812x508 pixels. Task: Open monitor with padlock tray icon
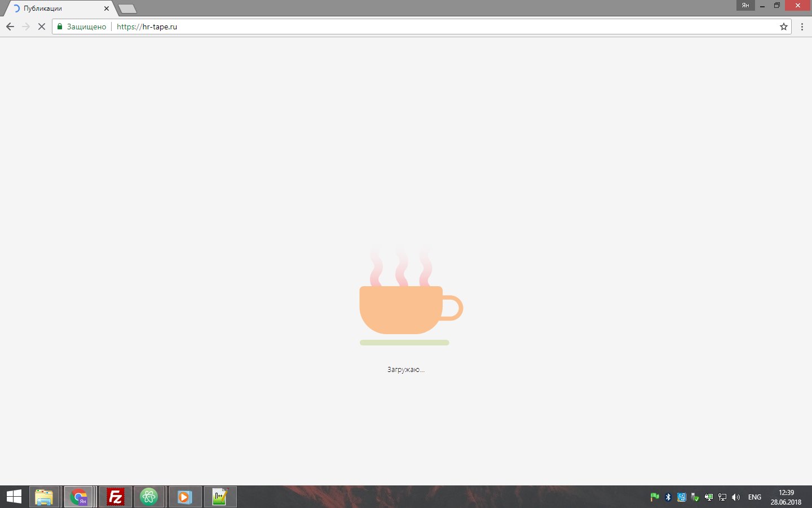pos(709,497)
